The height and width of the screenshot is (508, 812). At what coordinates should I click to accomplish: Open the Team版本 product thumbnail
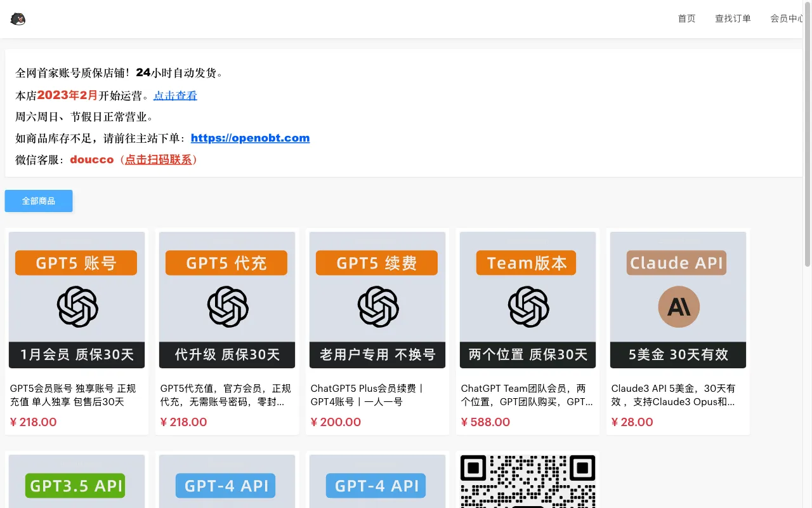[528, 300]
